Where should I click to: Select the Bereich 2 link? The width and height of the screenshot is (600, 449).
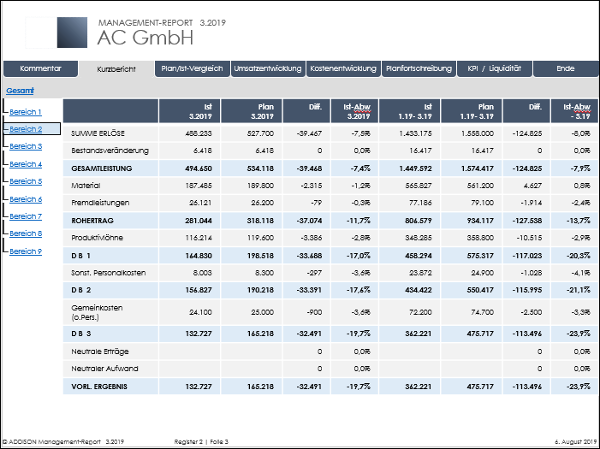pyautogui.click(x=26, y=129)
